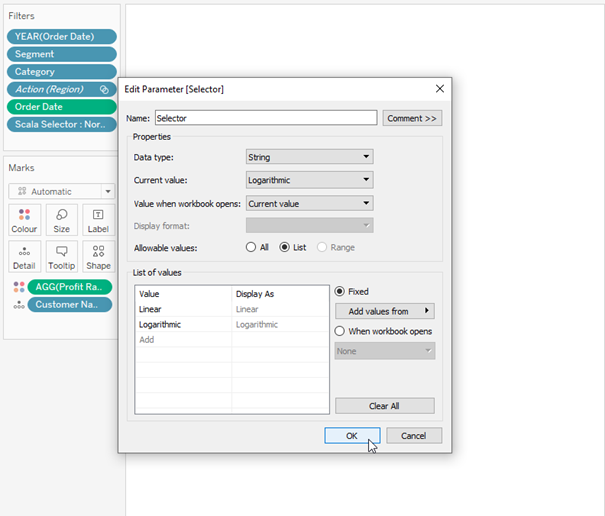
Task: Click the Logarithmic Display As cell
Action: pyautogui.click(x=280, y=325)
